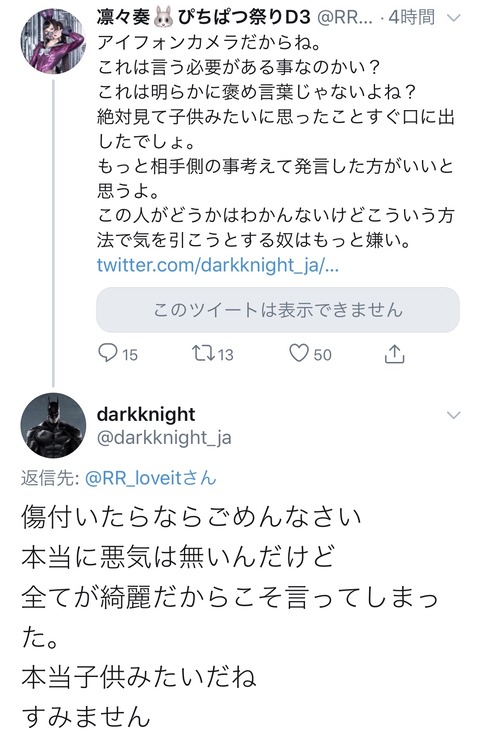Screen dimensions: 480x738
Task: Tap the like count 50
Action: [322, 354]
